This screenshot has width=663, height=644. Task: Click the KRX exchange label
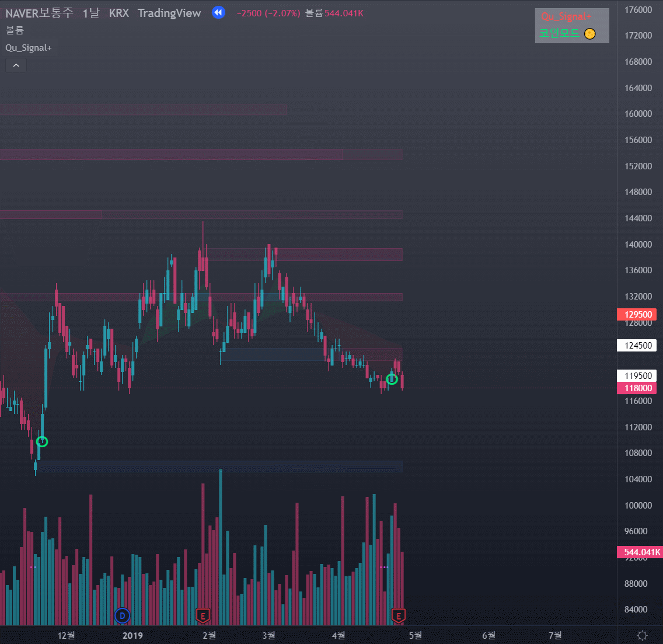119,13
